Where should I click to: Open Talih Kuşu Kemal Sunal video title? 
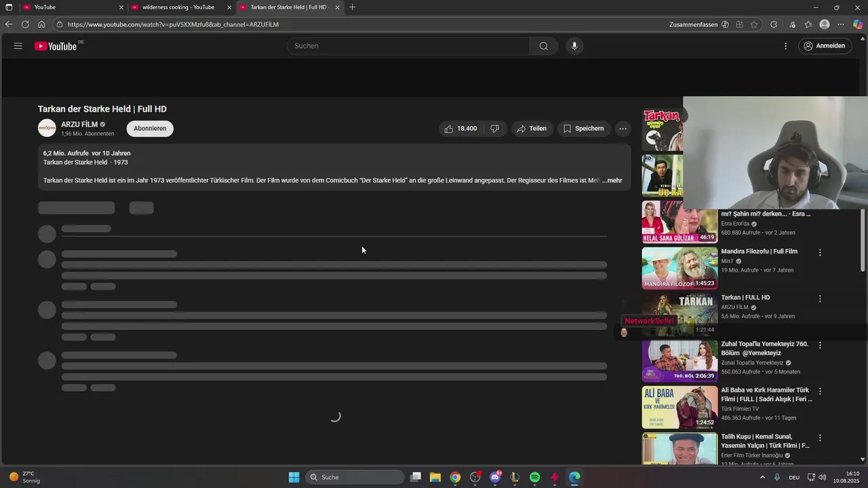[x=765, y=441]
